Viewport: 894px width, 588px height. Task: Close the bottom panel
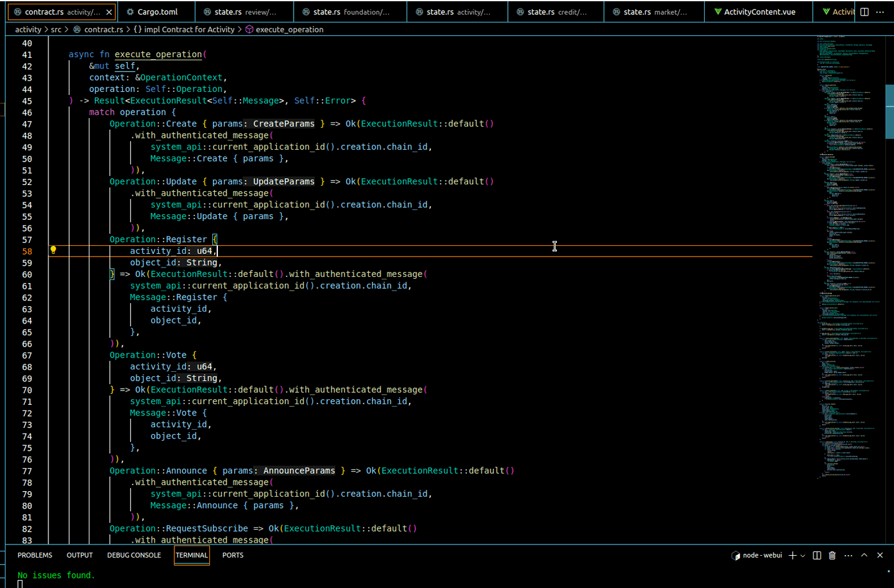point(880,555)
